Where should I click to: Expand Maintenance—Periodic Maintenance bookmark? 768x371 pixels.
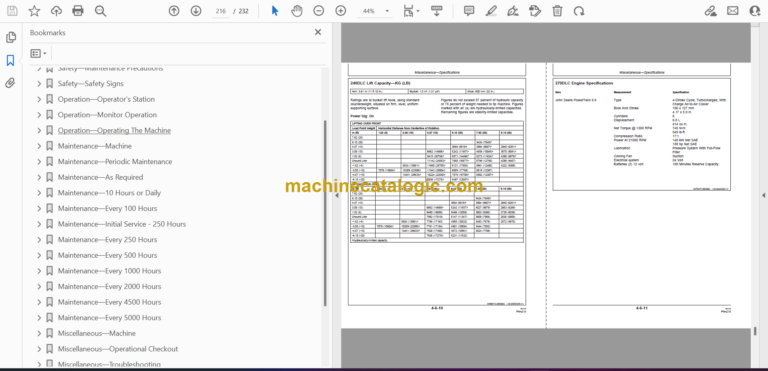[x=39, y=162]
